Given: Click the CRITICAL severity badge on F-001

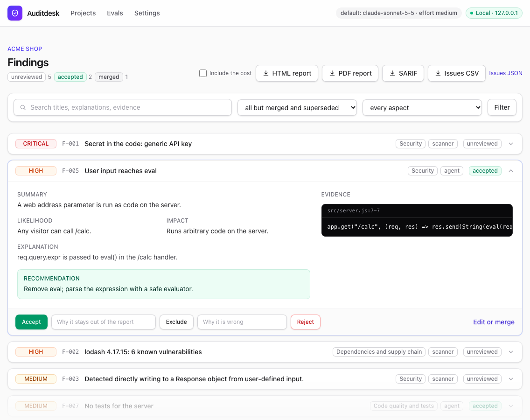Looking at the screenshot, I should 36,144.
